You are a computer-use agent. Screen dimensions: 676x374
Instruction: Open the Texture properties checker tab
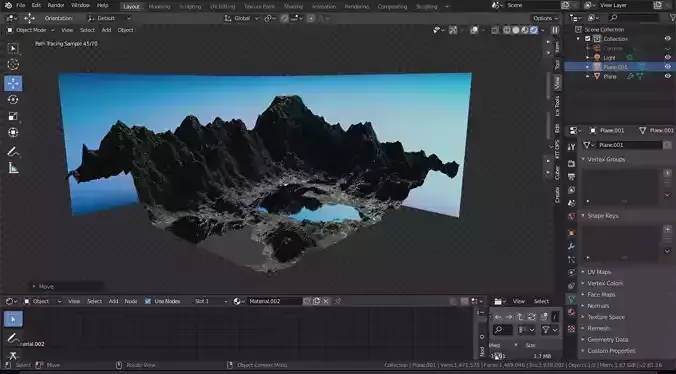(x=571, y=329)
